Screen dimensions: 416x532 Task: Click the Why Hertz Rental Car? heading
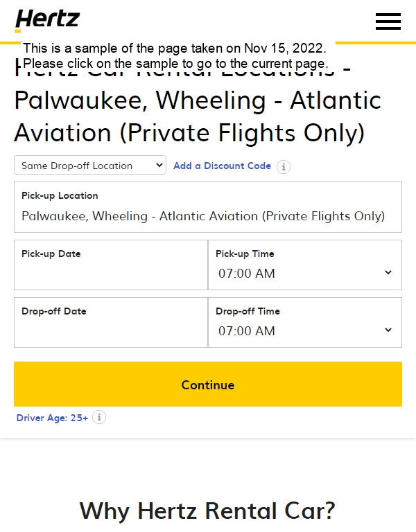click(207, 511)
